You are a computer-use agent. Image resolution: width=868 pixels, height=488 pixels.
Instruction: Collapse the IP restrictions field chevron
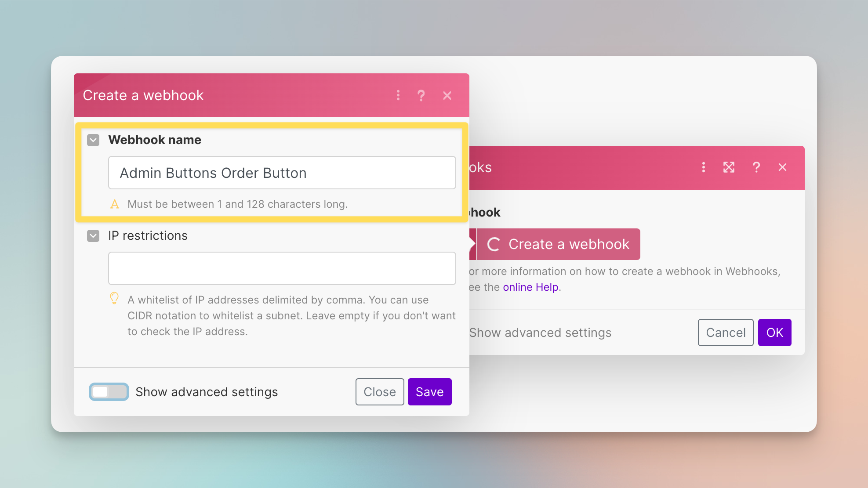coord(93,236)
